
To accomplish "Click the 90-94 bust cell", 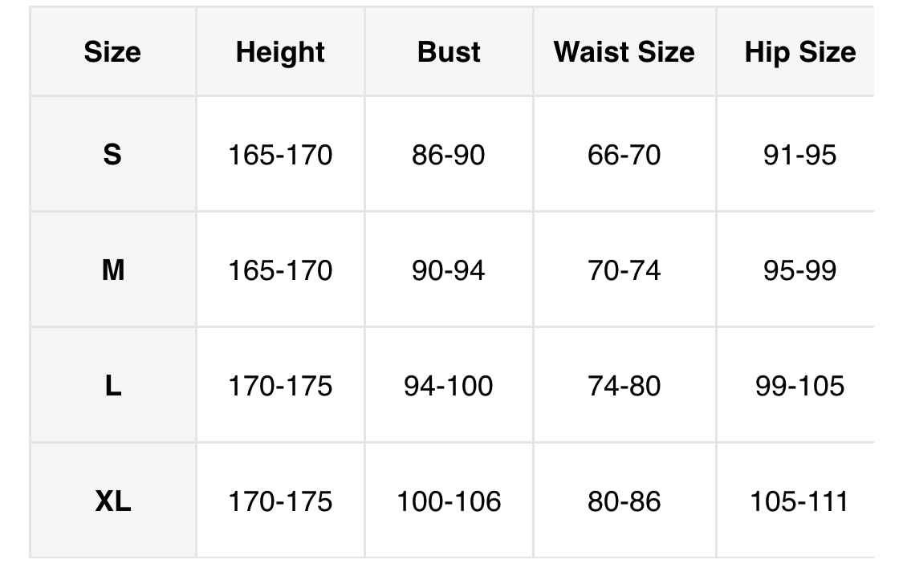I will click(x=449, y=270).
